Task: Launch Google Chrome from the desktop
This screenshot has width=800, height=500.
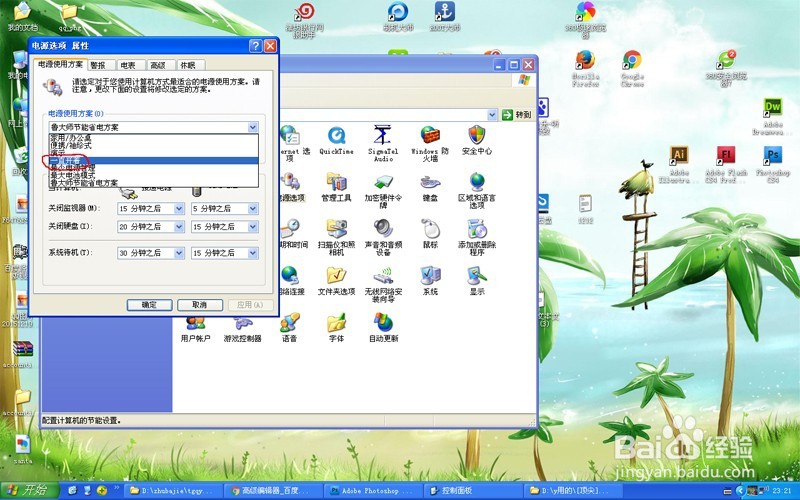Action: click(632, 69)
